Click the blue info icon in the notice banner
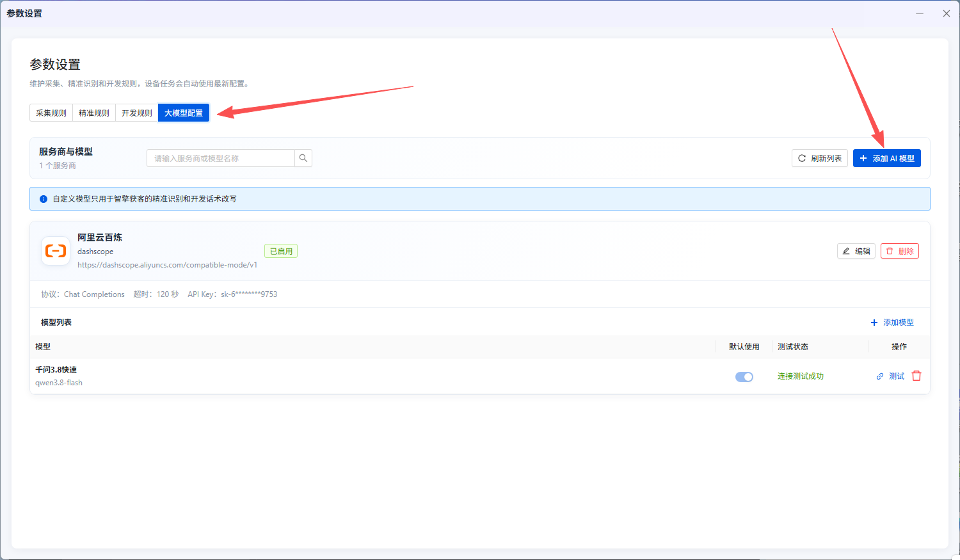 44,199
